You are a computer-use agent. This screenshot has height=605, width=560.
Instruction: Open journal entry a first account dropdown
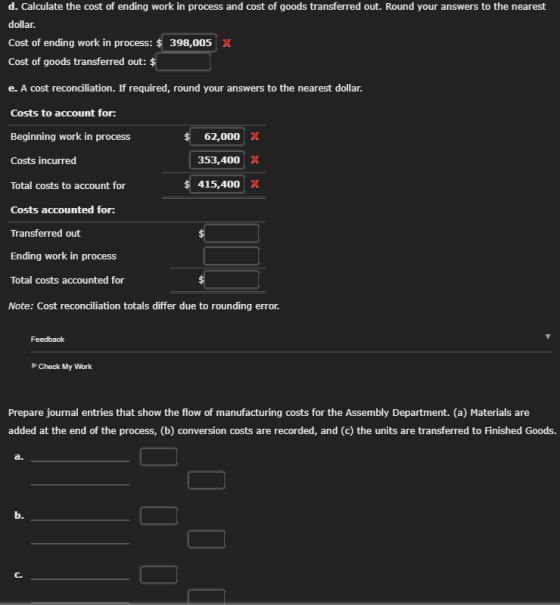click(80, 457)
